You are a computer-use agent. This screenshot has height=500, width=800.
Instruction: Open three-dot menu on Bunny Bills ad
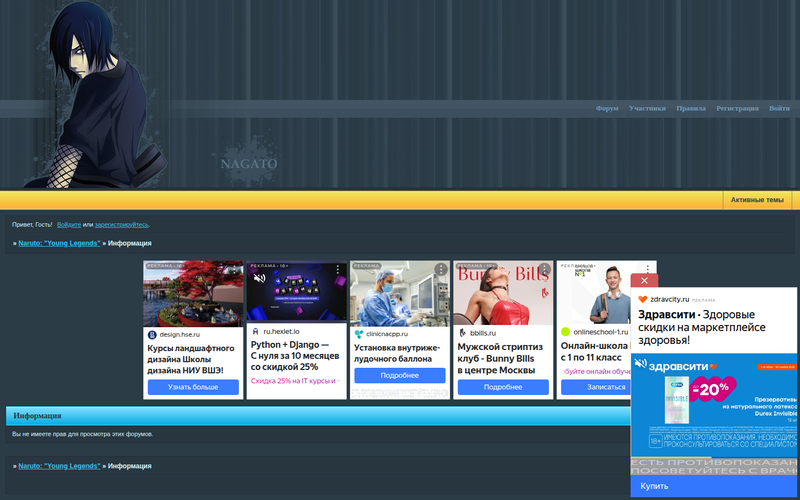click(x=544, y=270)
